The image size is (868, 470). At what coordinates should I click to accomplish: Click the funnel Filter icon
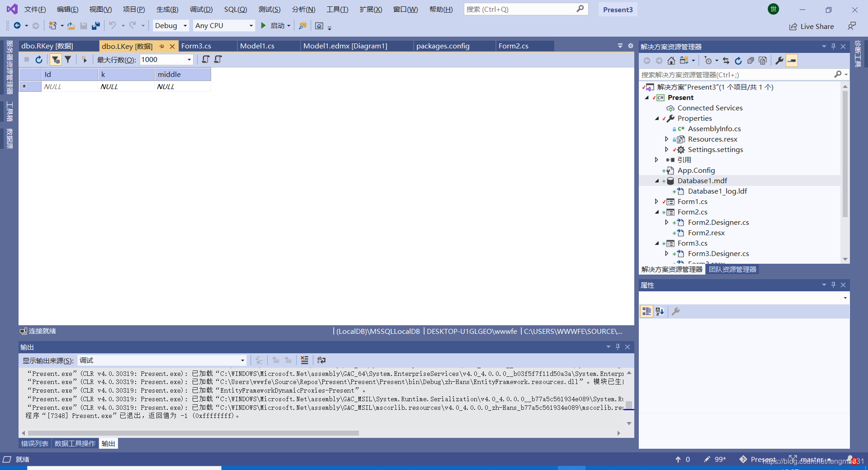click(x=68, y=59)
